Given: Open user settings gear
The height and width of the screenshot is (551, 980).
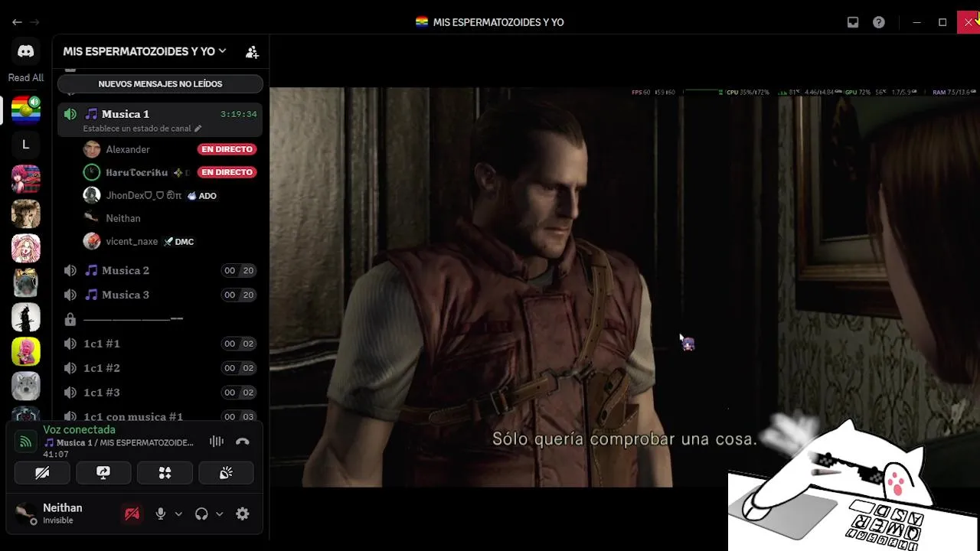Looking at the screenshot, I should point(243,514).
